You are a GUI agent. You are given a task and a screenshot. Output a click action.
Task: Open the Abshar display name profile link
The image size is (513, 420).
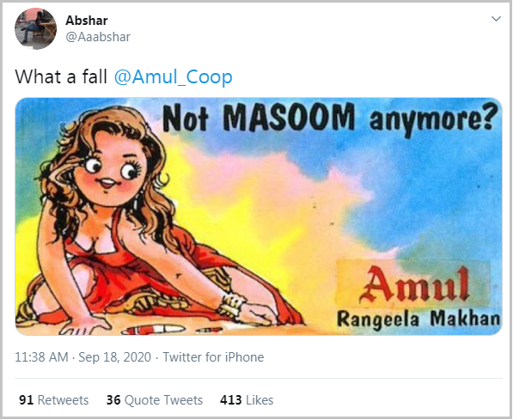click(87, 21)
